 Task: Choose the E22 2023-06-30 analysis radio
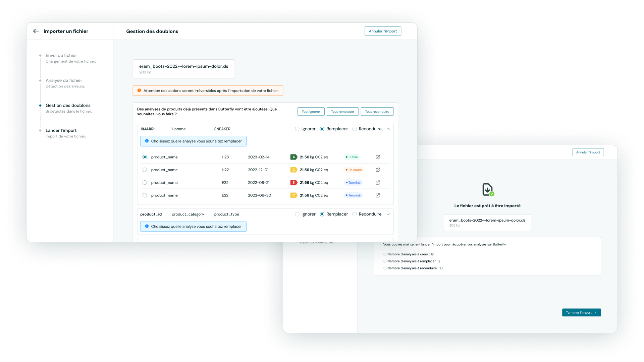145,195
